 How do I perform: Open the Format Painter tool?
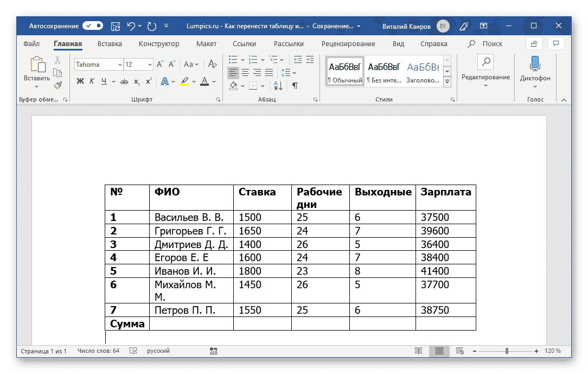point(57,85)
